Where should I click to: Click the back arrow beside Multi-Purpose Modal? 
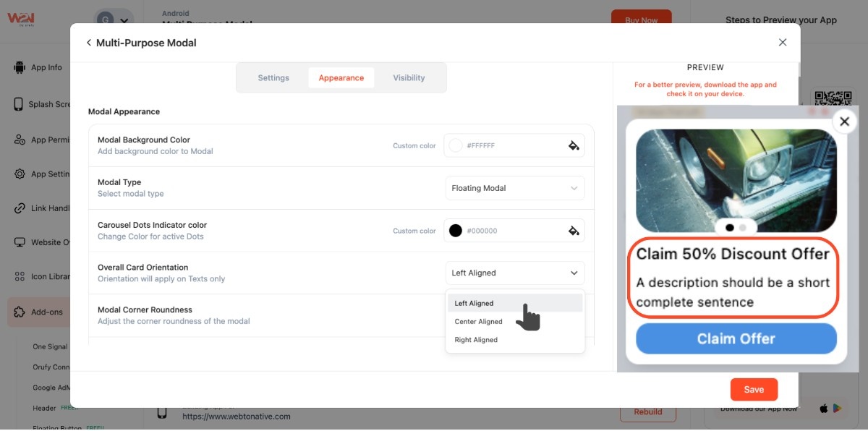pos(89,43)
